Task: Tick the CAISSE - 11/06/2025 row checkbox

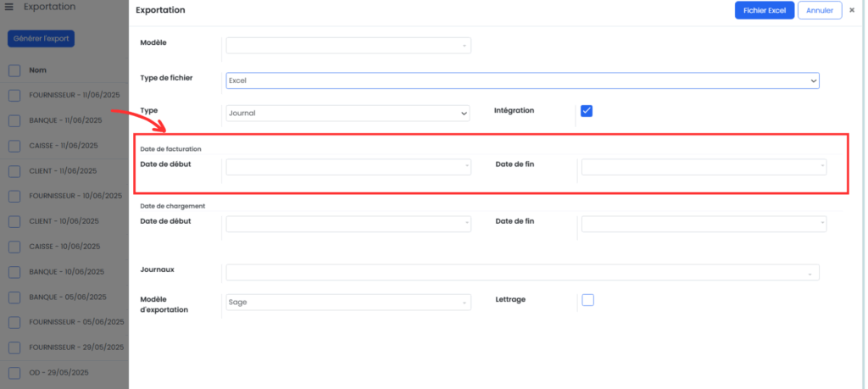Action: 14,146
